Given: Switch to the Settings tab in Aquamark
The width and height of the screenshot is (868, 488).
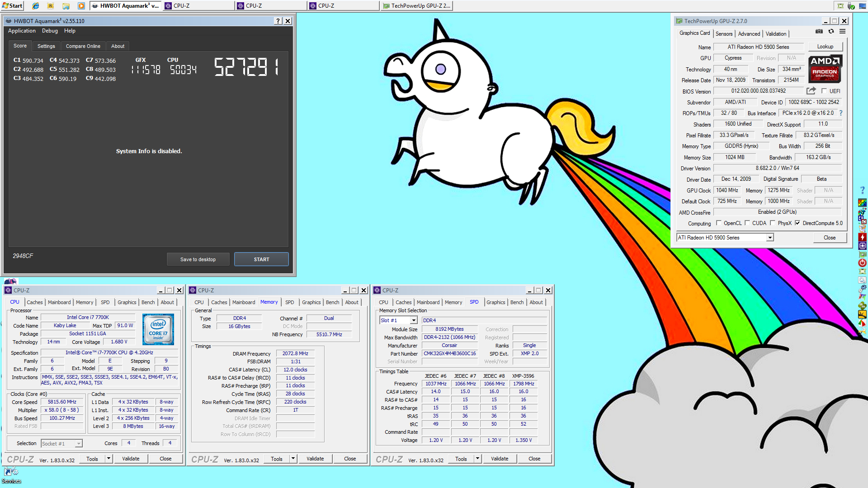Looking at the screenshot, I should [46, 46].
